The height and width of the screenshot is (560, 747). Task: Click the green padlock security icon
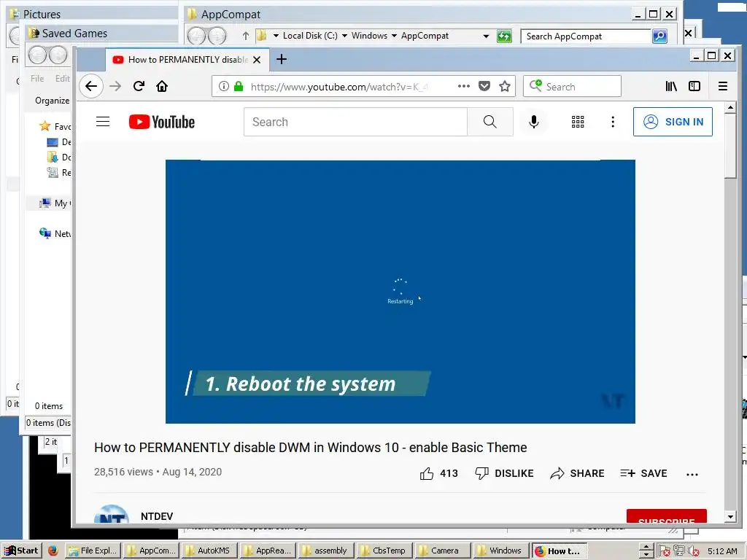tap(239, 86)
